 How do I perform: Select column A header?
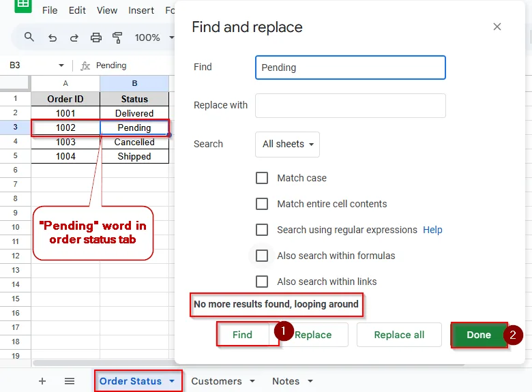(x=65, y=83)
